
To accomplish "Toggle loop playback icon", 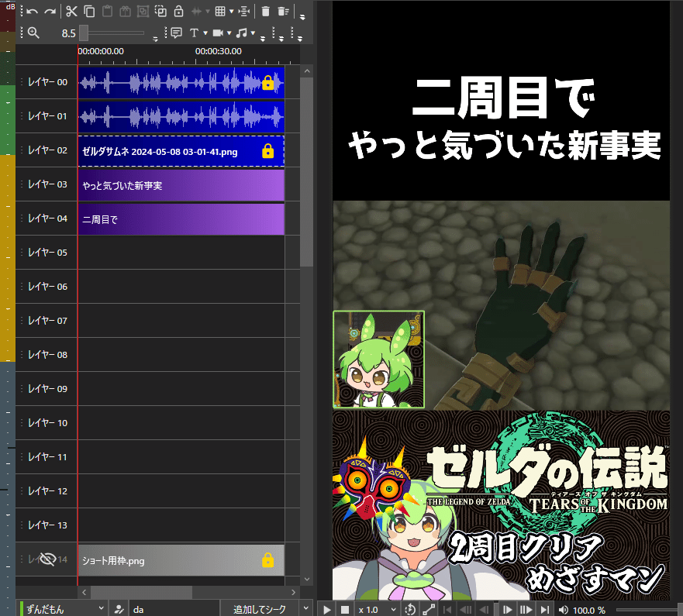I will [409, 610].
